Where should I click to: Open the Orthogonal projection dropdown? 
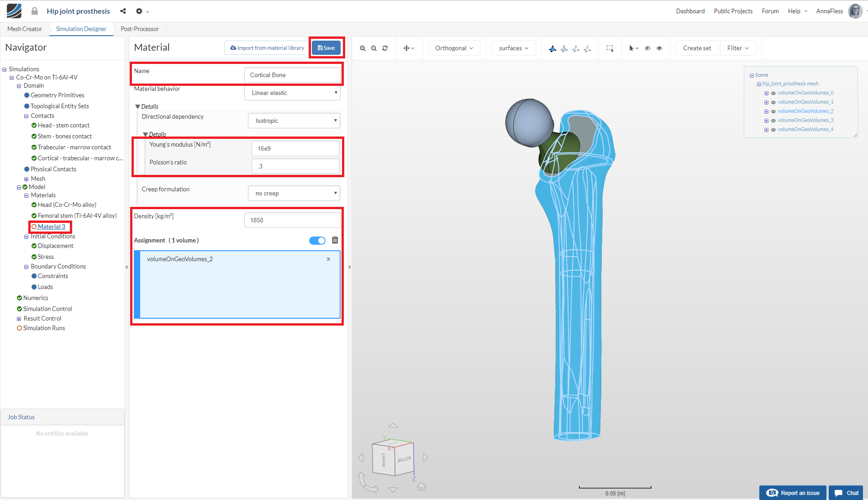coord(454,48)
